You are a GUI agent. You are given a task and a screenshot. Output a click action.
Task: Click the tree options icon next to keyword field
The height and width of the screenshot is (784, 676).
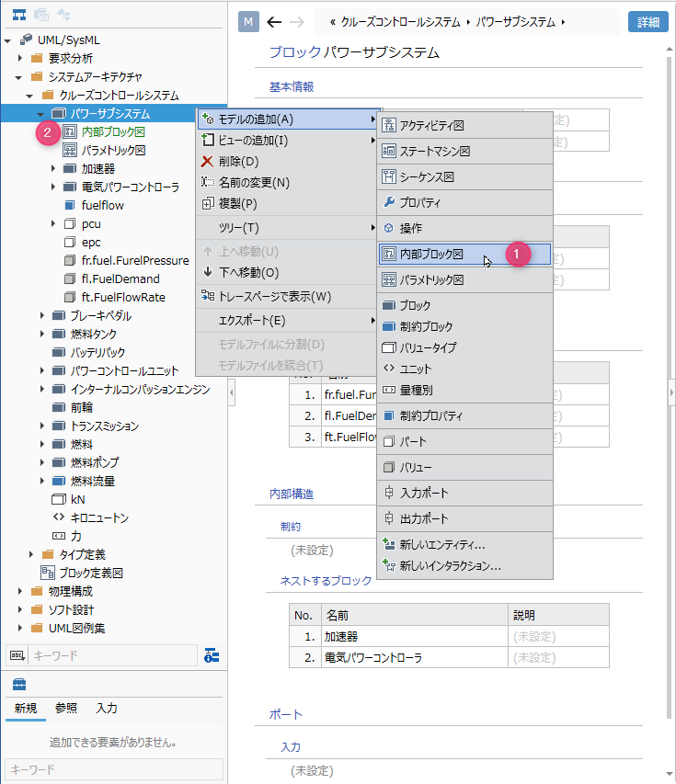212,655
